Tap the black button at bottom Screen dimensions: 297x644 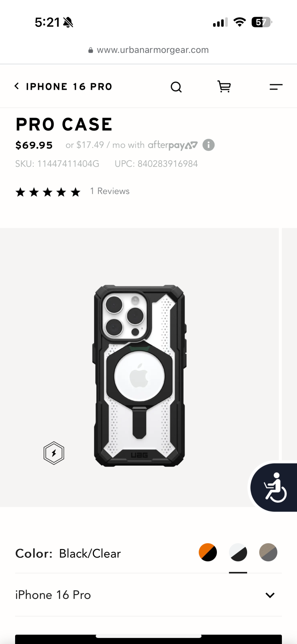click(x=148, y=639)
